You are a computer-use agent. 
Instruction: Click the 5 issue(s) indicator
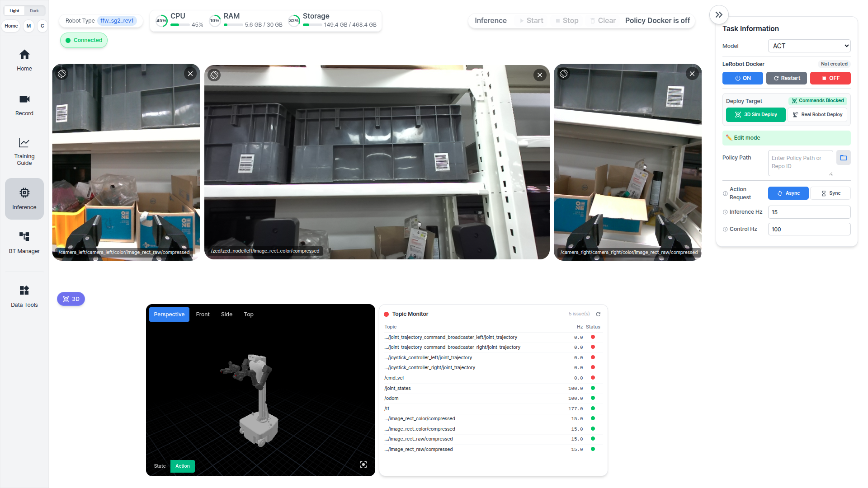(579, 314)
